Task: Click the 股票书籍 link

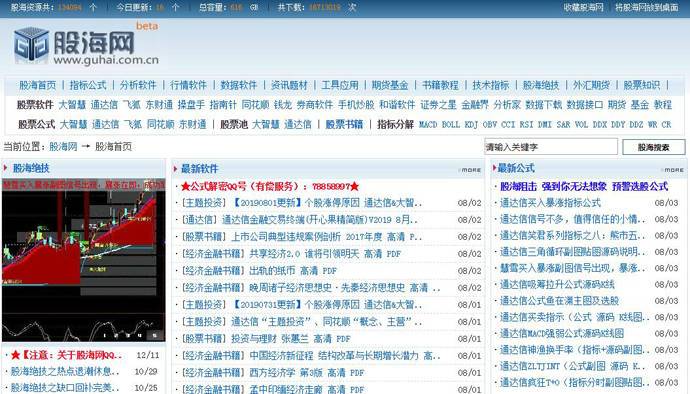Action: pyautogui.click(x=344, y=124)
